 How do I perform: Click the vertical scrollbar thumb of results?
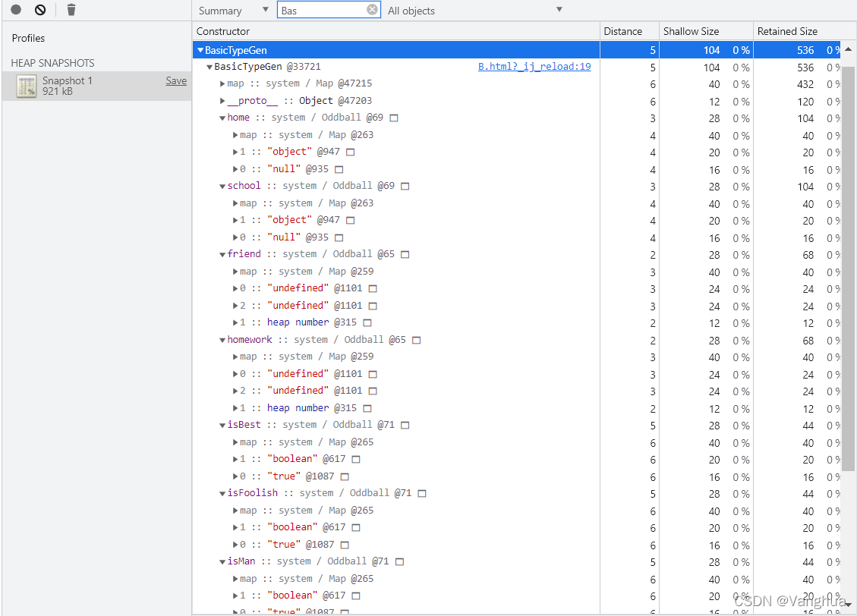848,269
